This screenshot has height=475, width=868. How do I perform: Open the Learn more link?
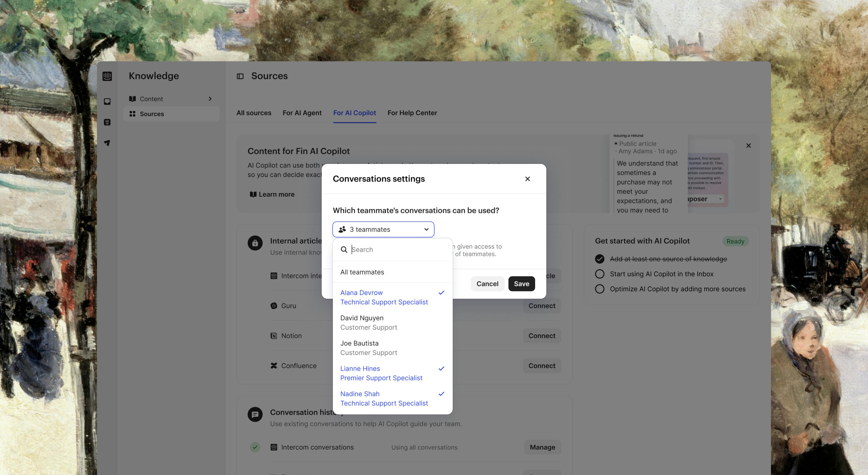(272, 195)
